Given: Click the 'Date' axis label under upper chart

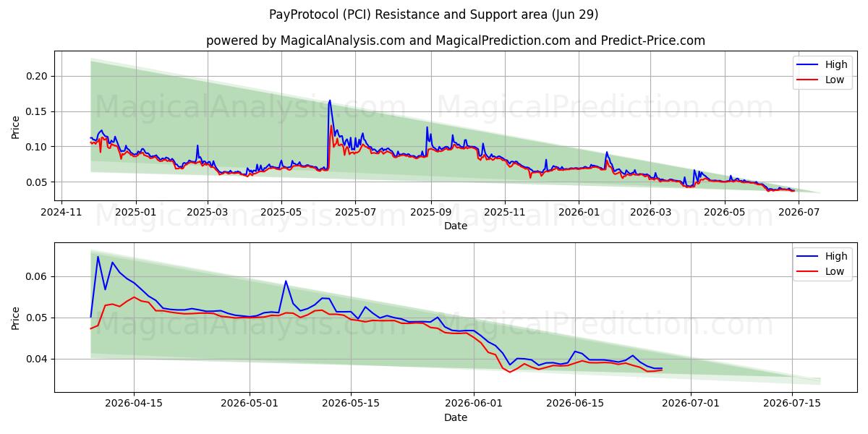Looking at the screenshot, I should click(456, 226).
